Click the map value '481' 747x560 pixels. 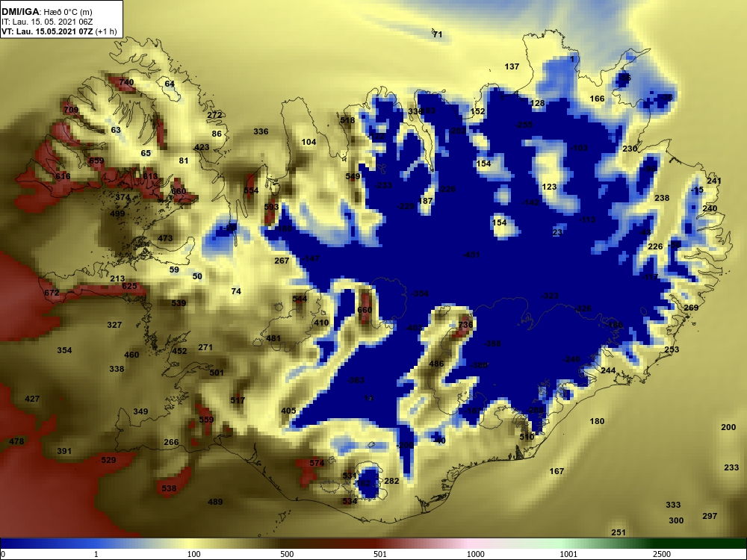(x=273, y=338)
